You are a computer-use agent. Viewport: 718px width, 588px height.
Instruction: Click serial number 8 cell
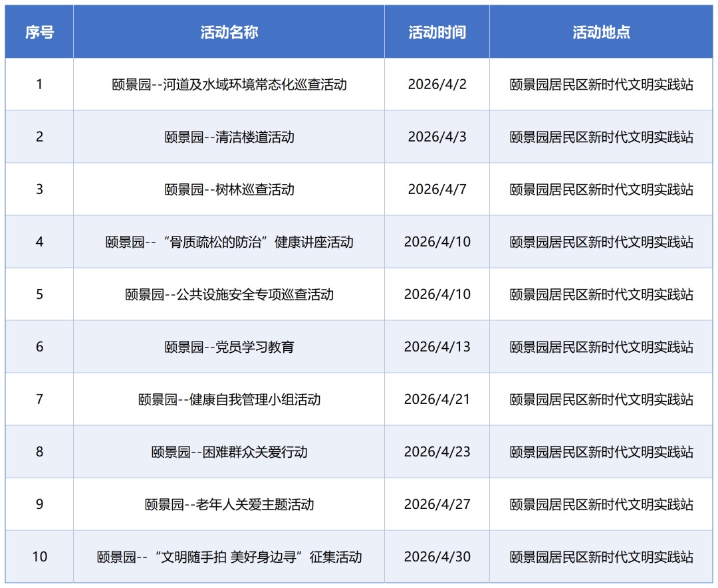[39, 452]
